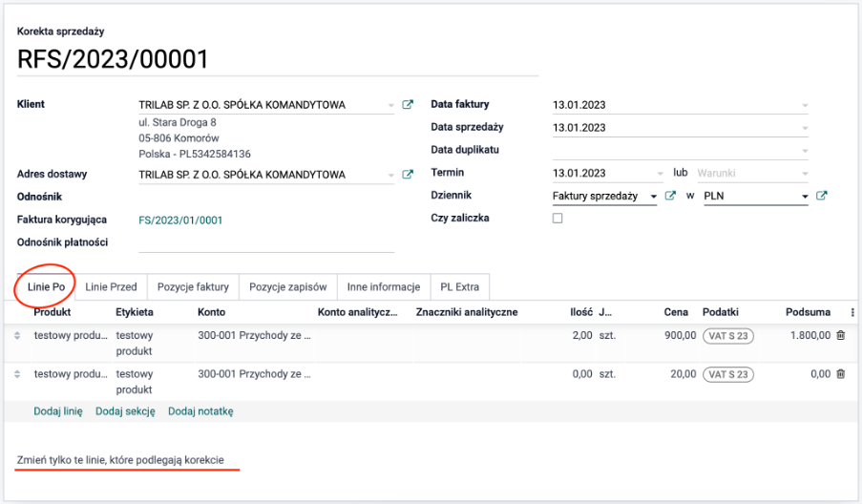Focus the Odnośnik płatności input field
This screenshot has height=504, width=863.
pyautogui.click(x=266, y=242)
